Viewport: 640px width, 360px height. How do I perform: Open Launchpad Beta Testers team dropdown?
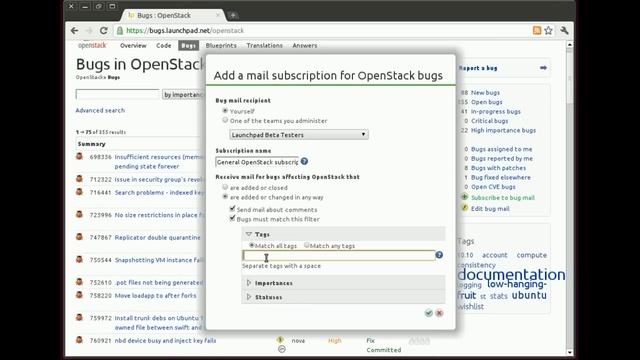pos(299,135)
